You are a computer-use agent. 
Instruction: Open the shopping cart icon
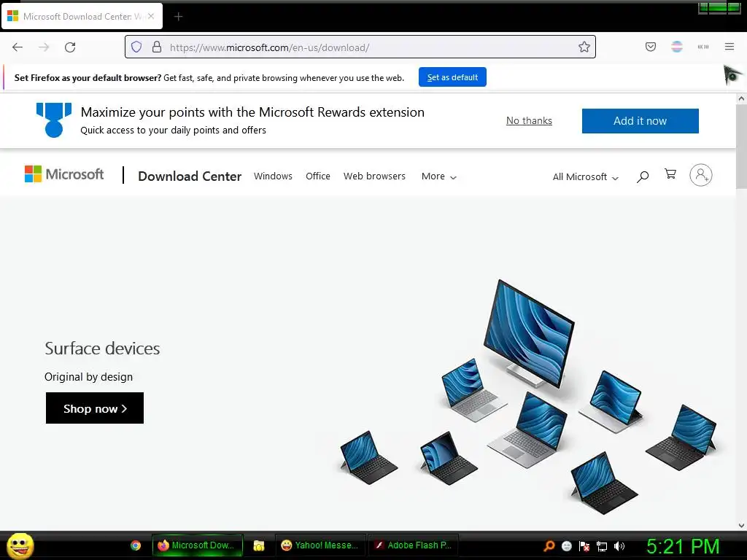click(670, 174)
